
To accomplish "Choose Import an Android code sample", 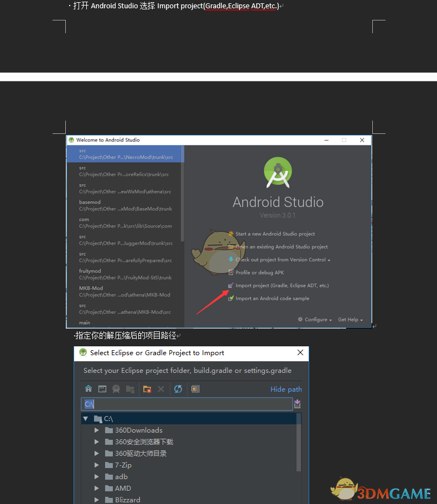I will [272, 298].
